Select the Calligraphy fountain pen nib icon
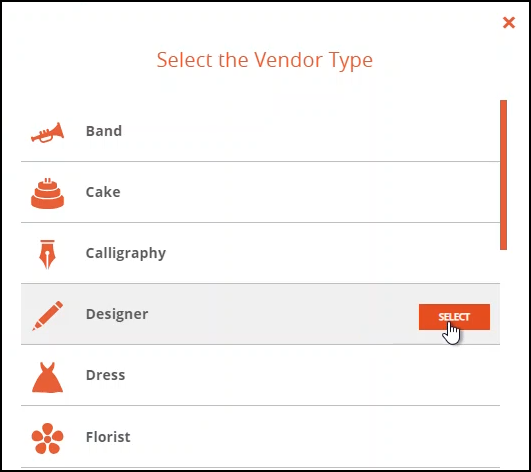The image size is (531, 472). click(47, 254)
